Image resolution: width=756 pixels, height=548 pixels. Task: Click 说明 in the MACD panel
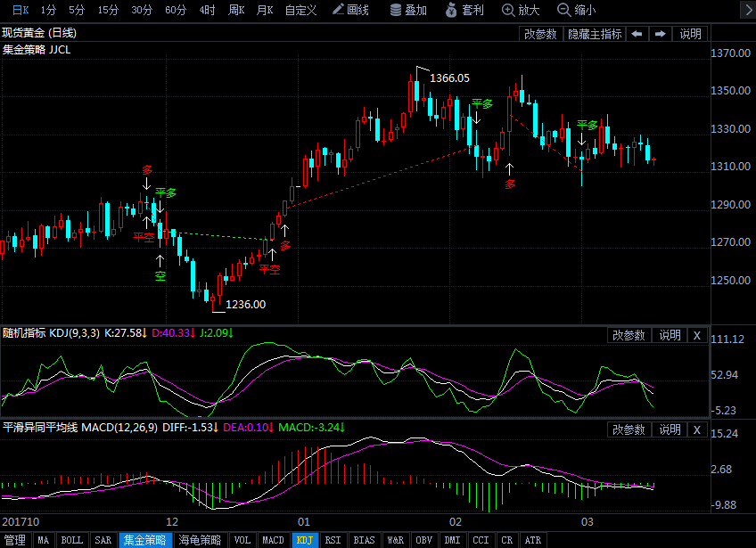670,429
